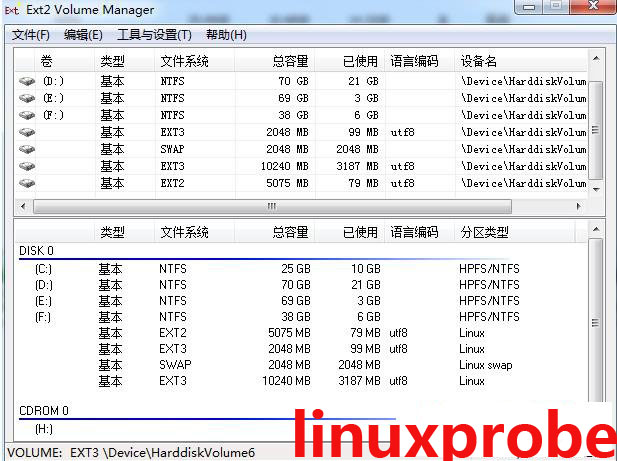The height and width of the screenshot is (461, 617).
Task: Click the Ext2 Volume Manager title bar icon
Action: (x=12, y=10)
